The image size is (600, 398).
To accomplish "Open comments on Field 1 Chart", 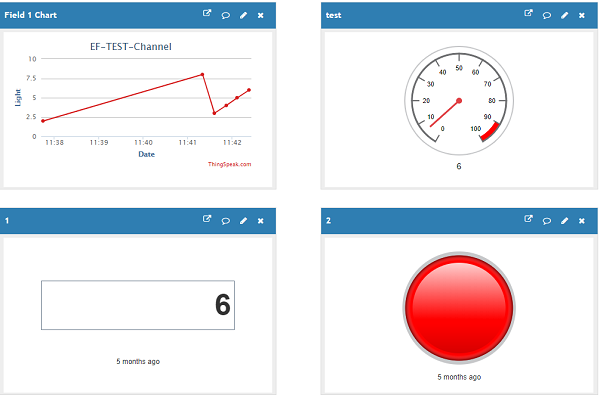I will [226, 15].
